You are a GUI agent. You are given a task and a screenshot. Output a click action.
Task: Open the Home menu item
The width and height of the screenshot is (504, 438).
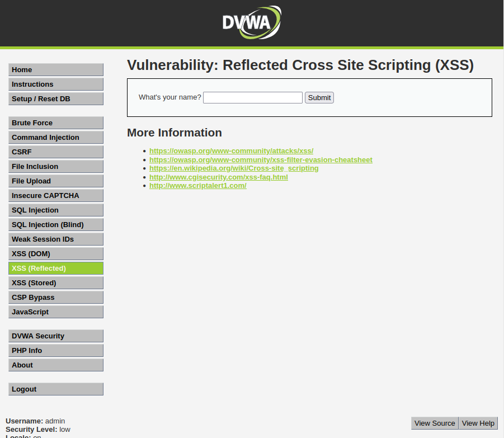point(56,70)
